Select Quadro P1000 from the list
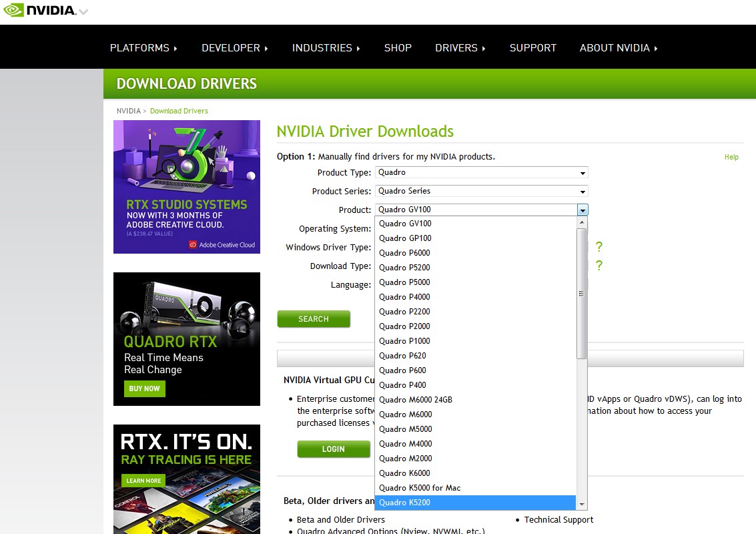The image size is (756, 534). tap(475, 341)
